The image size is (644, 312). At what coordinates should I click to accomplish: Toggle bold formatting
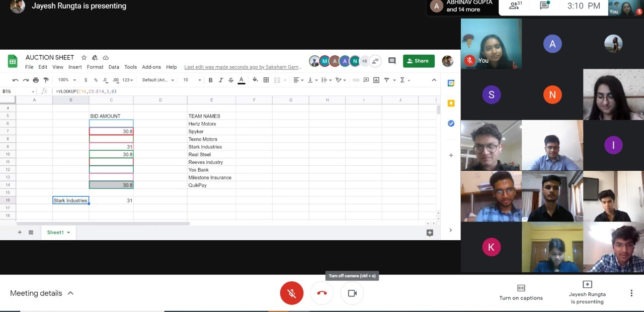point(210,80)
